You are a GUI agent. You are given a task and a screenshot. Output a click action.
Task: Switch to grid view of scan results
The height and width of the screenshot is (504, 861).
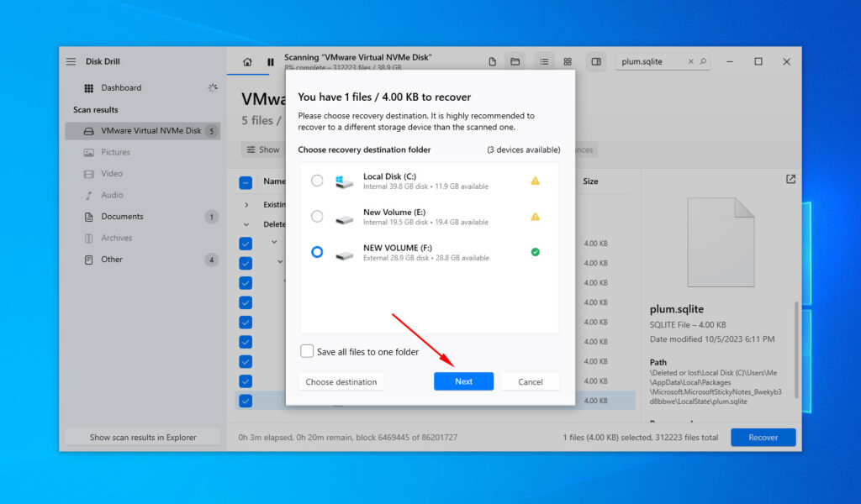click(568, 61)
